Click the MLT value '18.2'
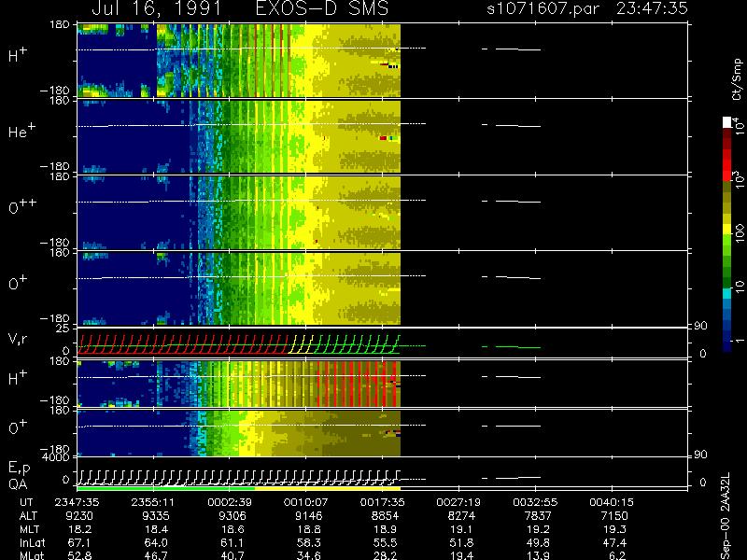 [79, 529]
